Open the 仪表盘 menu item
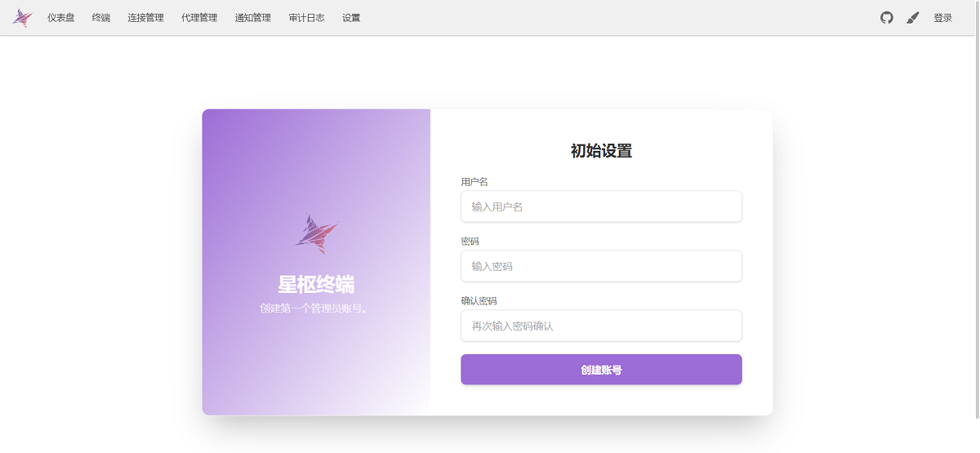The image size is (980, 453). click(61, 18)
